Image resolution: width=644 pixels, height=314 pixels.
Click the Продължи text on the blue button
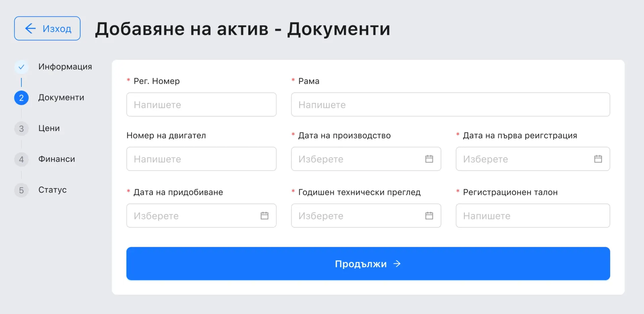click(361, 264)
